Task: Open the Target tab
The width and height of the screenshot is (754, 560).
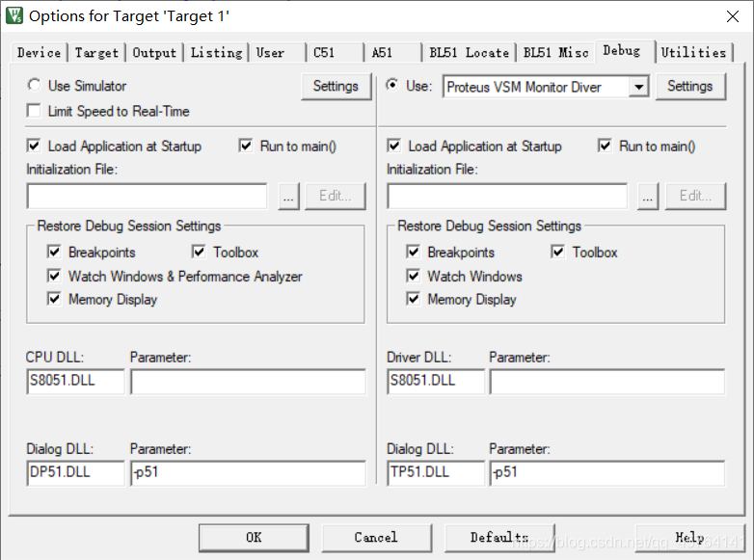Action: (96, 52)
